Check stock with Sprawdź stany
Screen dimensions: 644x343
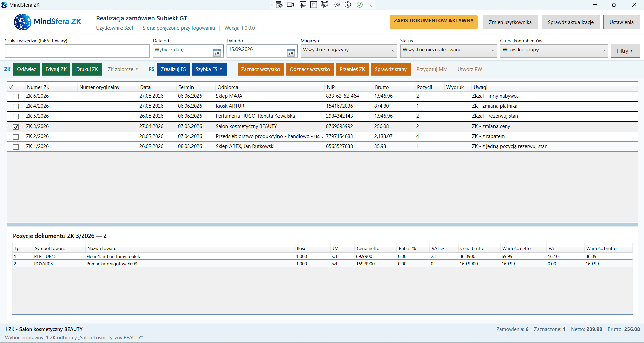tap(391, 69)
